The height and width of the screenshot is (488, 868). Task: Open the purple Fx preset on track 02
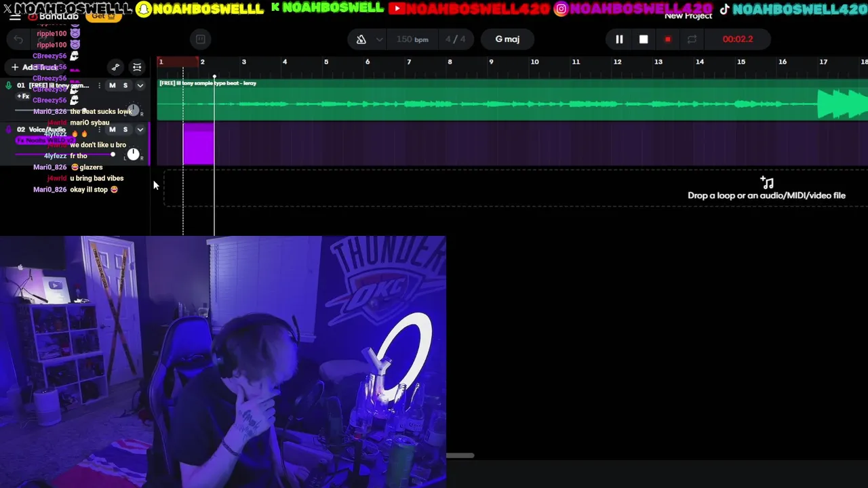coord(45,140)
